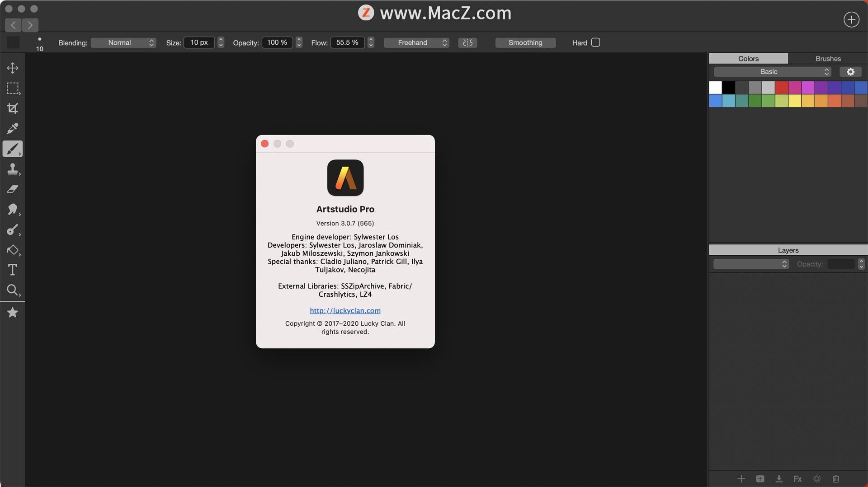The width and height of the screenshot is (868, 487).
Task: Click the new document plus circle icon
Action: (x=851, y=19)
